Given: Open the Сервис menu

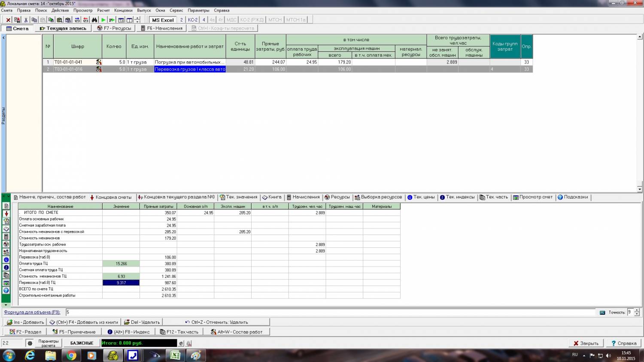Looking at the screenshot, I should coord(176,10).
